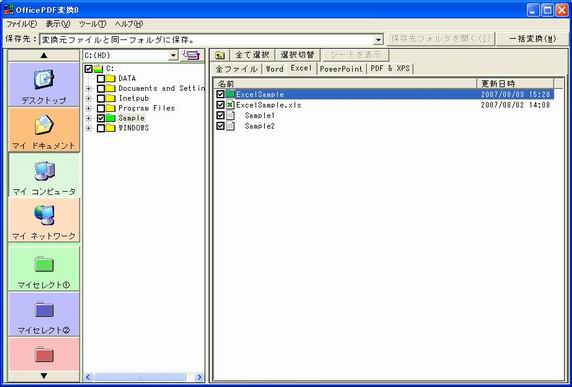Open the My Network shortcut icon
Screen dimensions: 572x387
coord(44,215)
